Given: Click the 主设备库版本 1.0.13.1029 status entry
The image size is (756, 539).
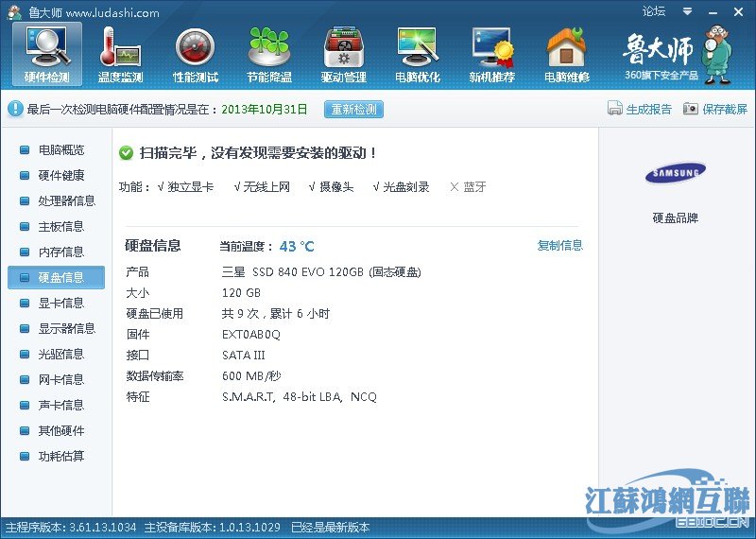Looking at the screenshot, I should click(x=212, y=528).
